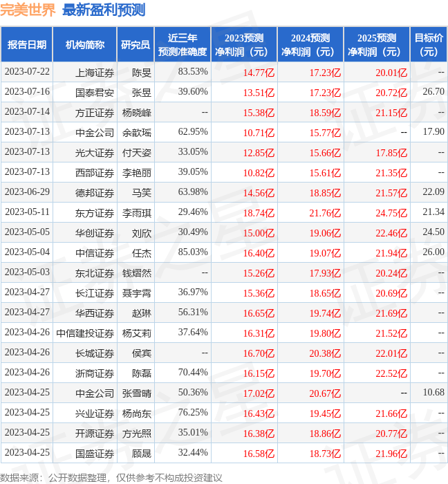448x484 pixels.
Task: Click accuracy value 85.03%
Action: pos(193,252)
